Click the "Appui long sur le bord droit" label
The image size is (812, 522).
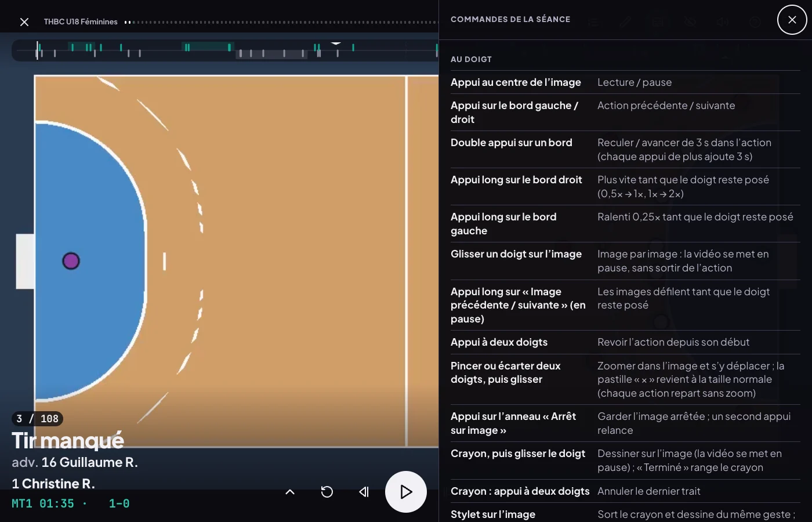tap(516, 180)
